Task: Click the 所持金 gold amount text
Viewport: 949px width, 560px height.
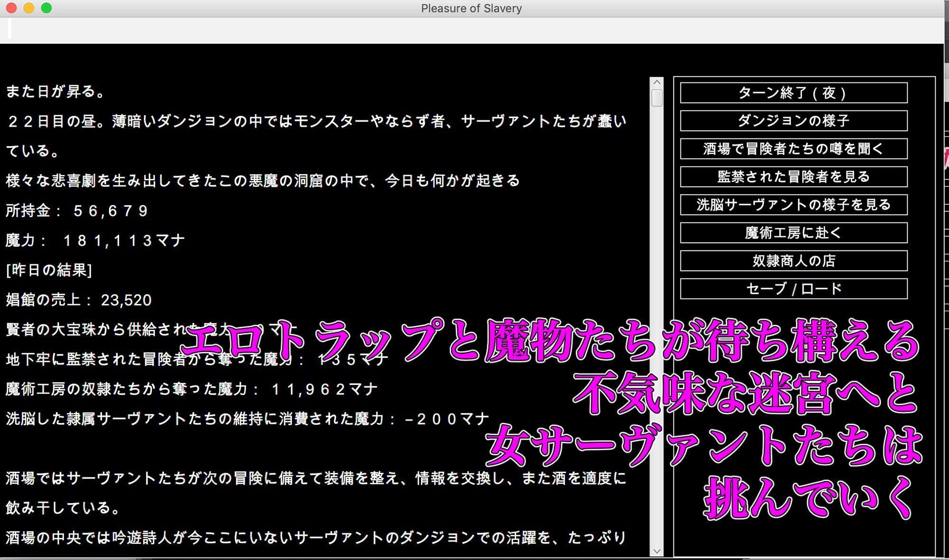Action: 76,211
